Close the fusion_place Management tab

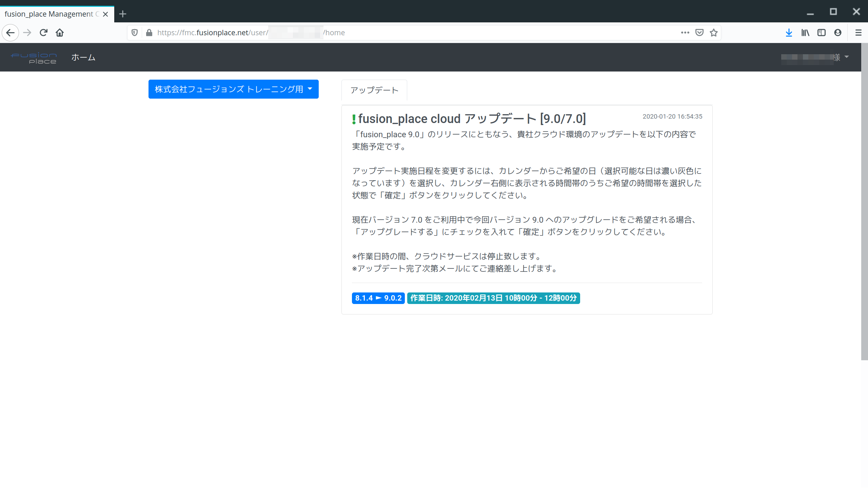point(105,14)
